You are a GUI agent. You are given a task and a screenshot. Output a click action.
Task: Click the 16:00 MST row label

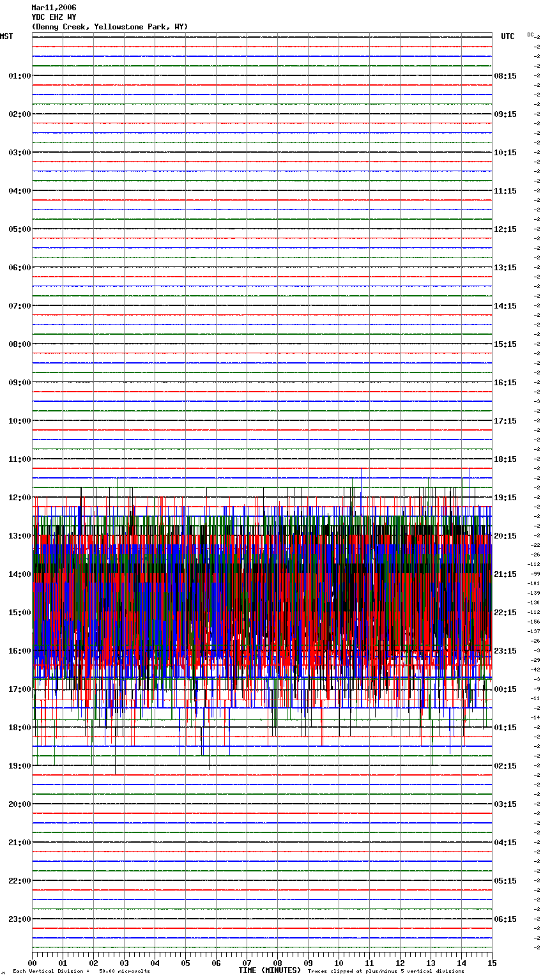20,651
